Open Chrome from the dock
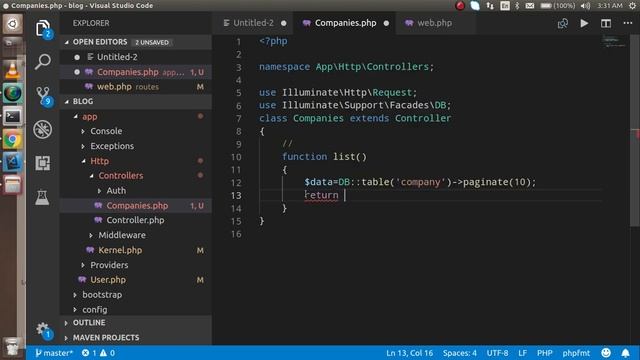Image resolution: width=640 pixels, height=360 pixels. [12, 140]
